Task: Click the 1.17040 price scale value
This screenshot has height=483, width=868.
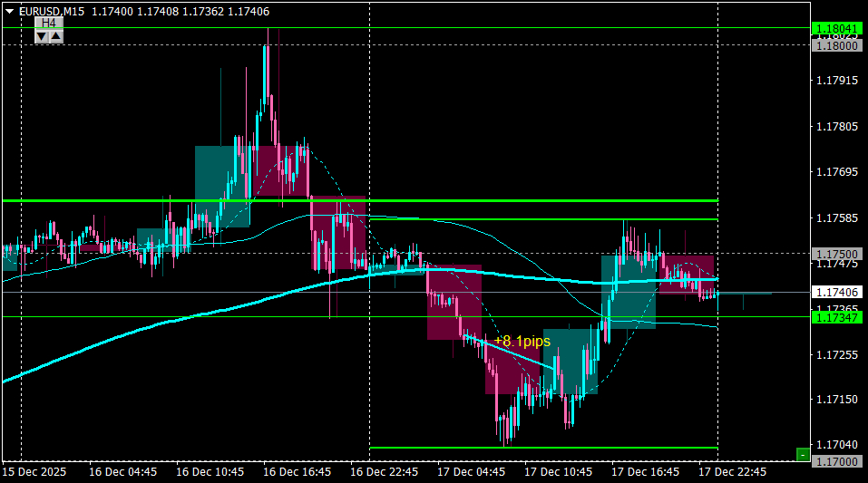Action: (837, 445)
